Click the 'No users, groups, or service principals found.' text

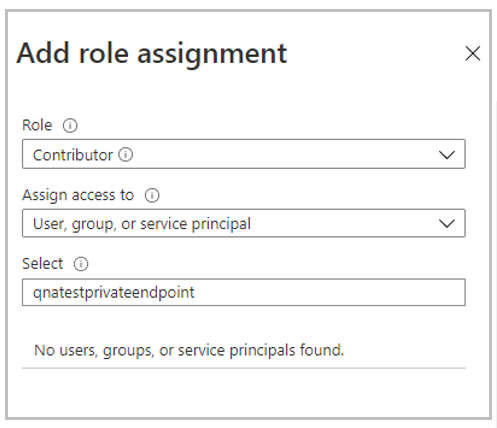click(x=189, y=351)
